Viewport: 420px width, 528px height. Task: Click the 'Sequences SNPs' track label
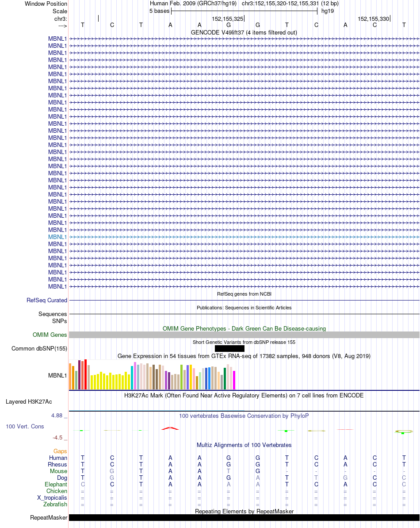[x=53, y=317]
